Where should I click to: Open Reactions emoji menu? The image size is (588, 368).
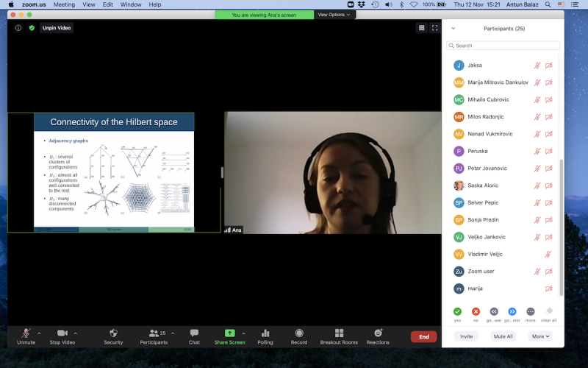click(378, 336)
